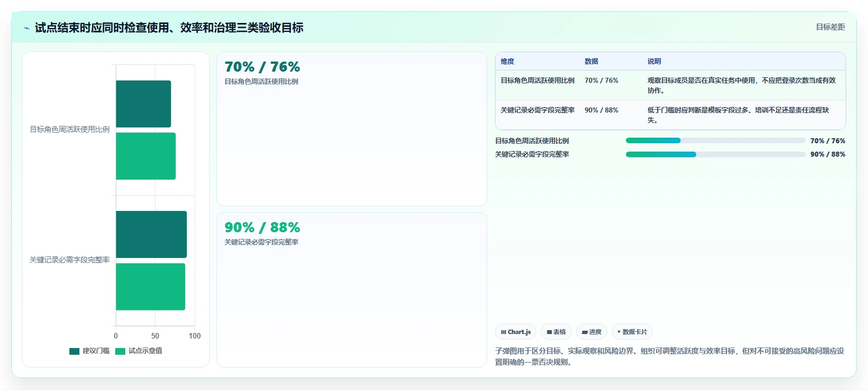This screenshot has width=868, height=390.
Task: Click the 目标角色周活跃使用比例 chart axis label
Action: coord(69,129)
